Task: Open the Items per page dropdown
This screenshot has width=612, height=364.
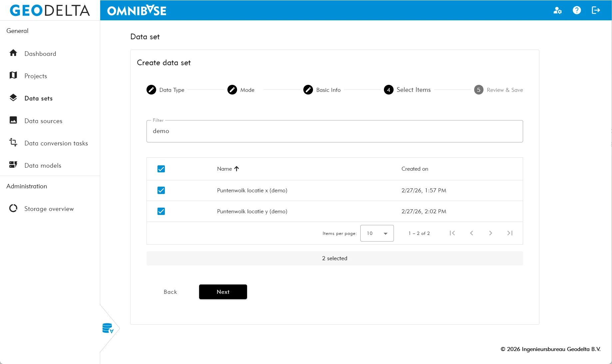Action: (x=377, y=233)
